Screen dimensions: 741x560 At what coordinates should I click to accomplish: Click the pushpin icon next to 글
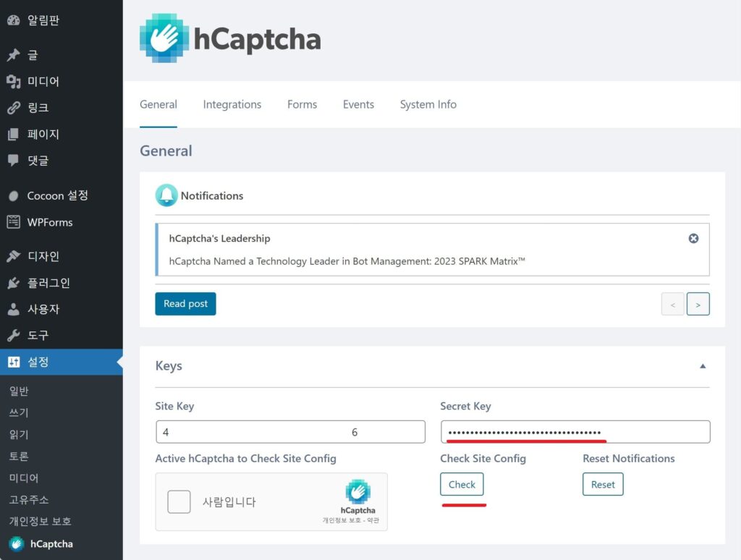point(14,55)
